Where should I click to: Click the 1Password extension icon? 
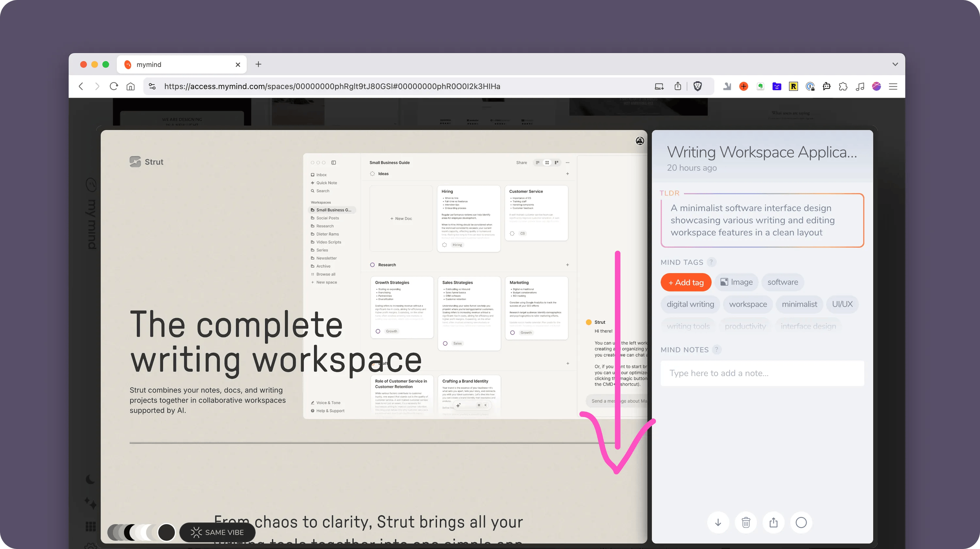(x=810, y=86)
